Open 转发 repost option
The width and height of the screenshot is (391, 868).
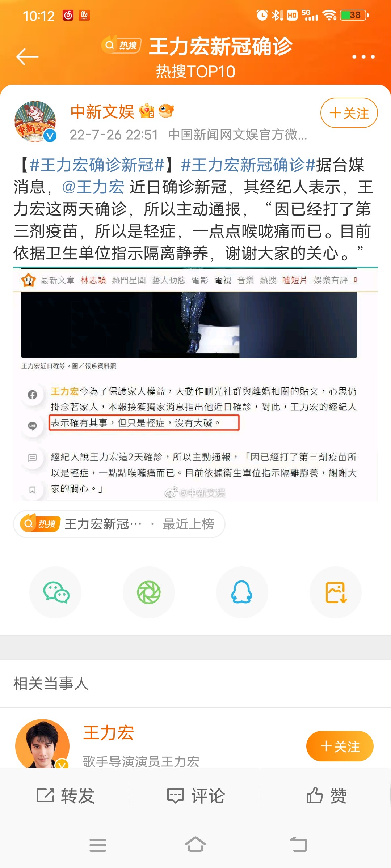pyautogui.click(x=66, y=796)
